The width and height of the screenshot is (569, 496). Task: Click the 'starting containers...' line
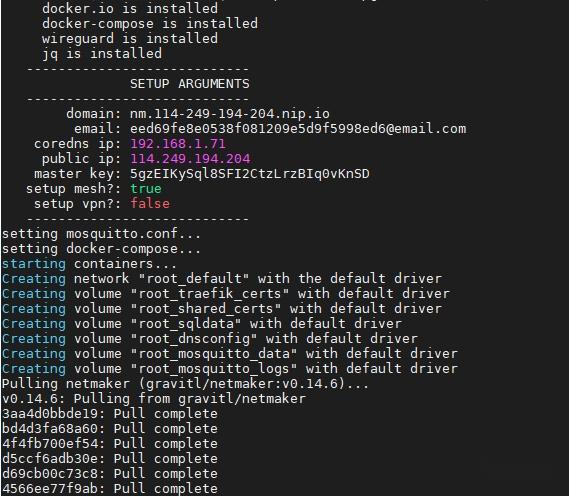pos(89,264)
